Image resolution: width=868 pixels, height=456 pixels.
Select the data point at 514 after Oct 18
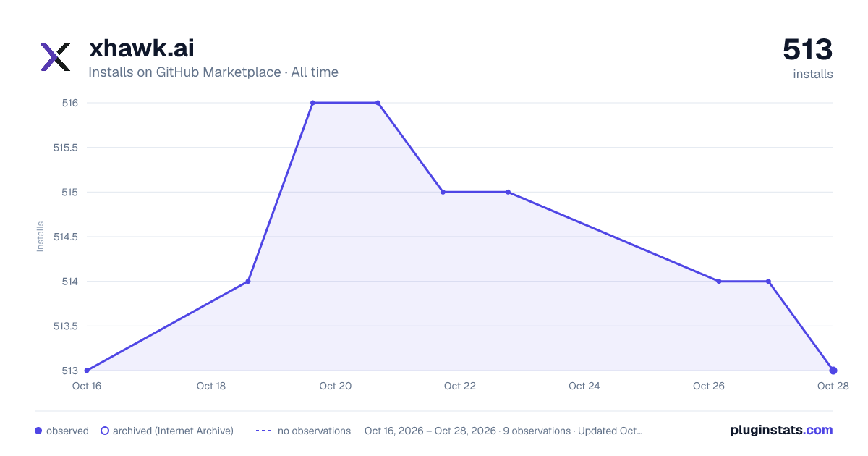(248, 281)
